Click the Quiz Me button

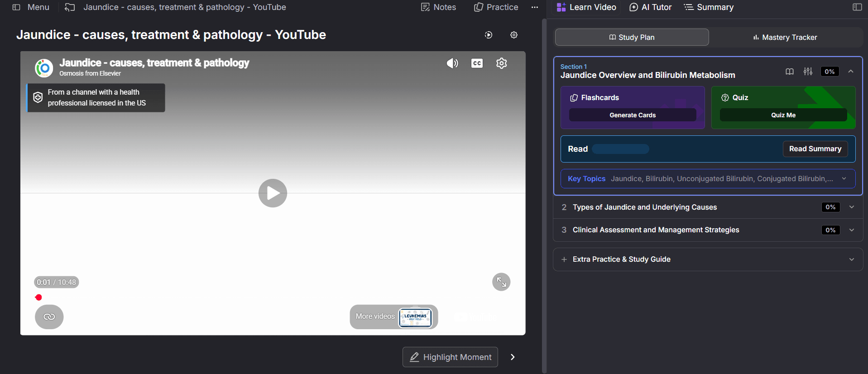783,115
